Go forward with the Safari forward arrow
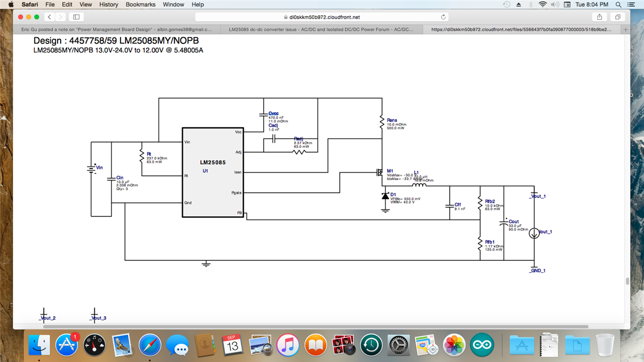 (61, 17)
